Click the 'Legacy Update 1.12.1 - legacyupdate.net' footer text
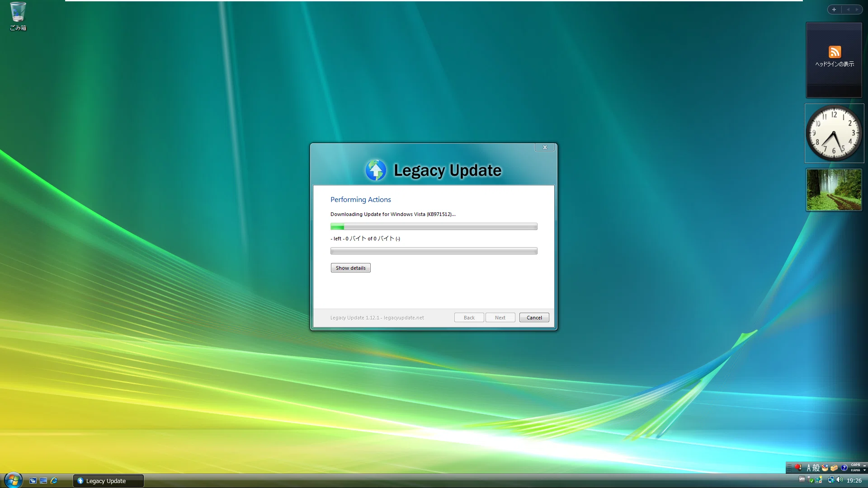The height and width of the screenshot is (488, 868). (x=377, y=318)
